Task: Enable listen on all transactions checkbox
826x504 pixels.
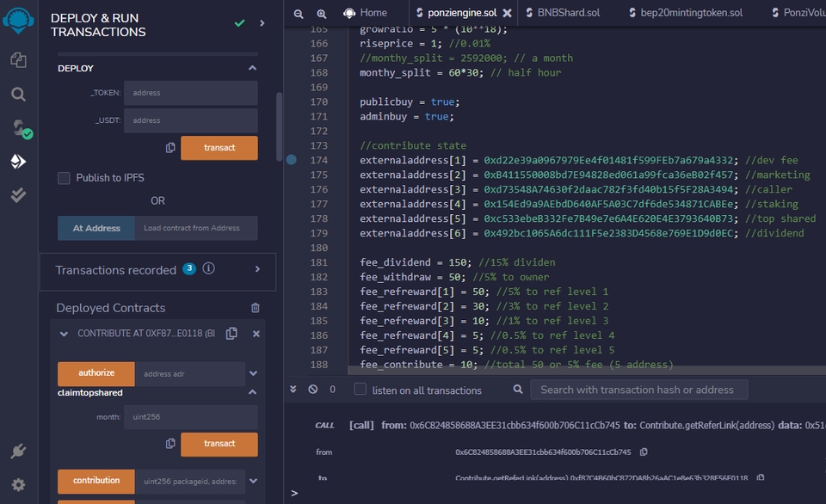Action: [361, 390]
